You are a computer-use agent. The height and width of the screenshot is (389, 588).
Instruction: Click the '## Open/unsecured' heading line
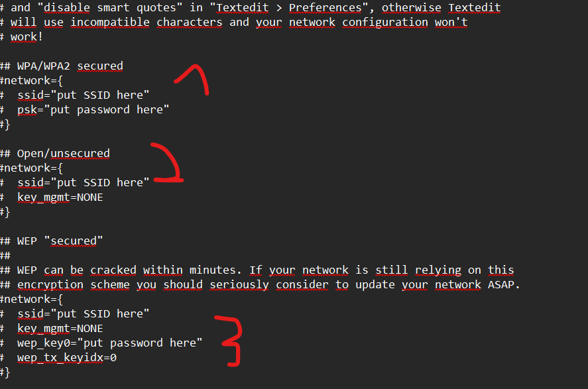coord(55,154)
